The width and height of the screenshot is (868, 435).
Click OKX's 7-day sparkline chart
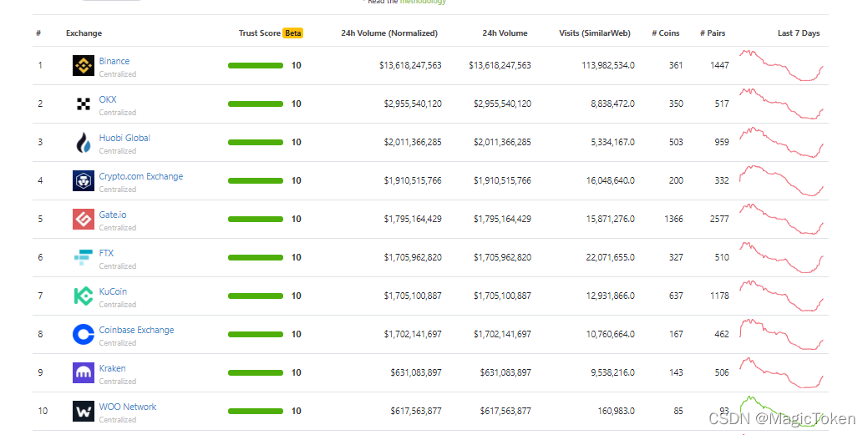[x=782, y=104]
